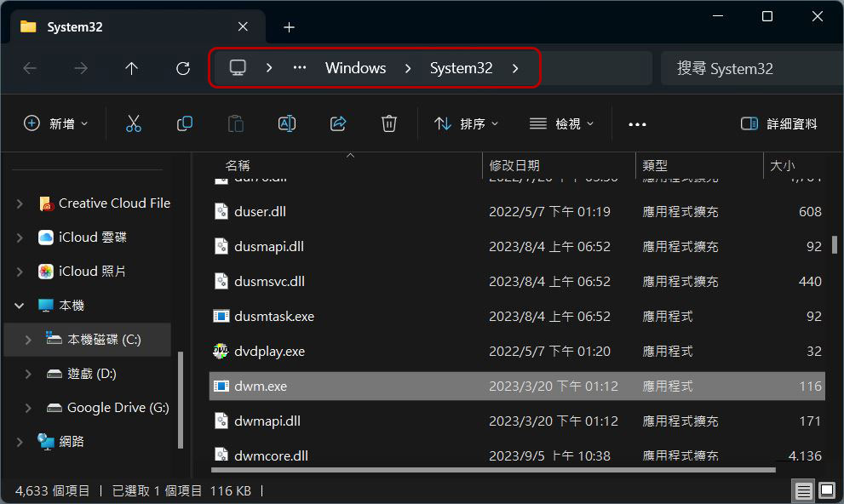Select 遊戲 (D:) drive in the sidebar

(91, 374)
